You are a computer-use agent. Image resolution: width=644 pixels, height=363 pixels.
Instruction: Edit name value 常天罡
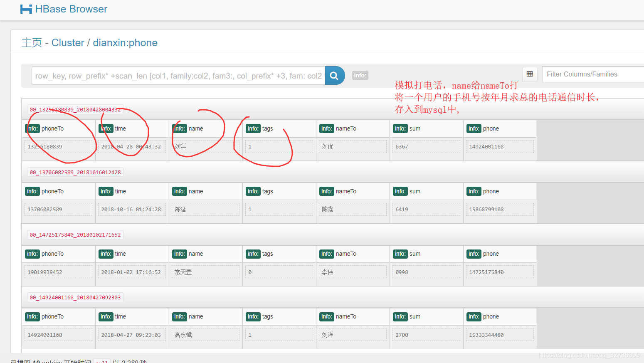click(x=206, y=272)
